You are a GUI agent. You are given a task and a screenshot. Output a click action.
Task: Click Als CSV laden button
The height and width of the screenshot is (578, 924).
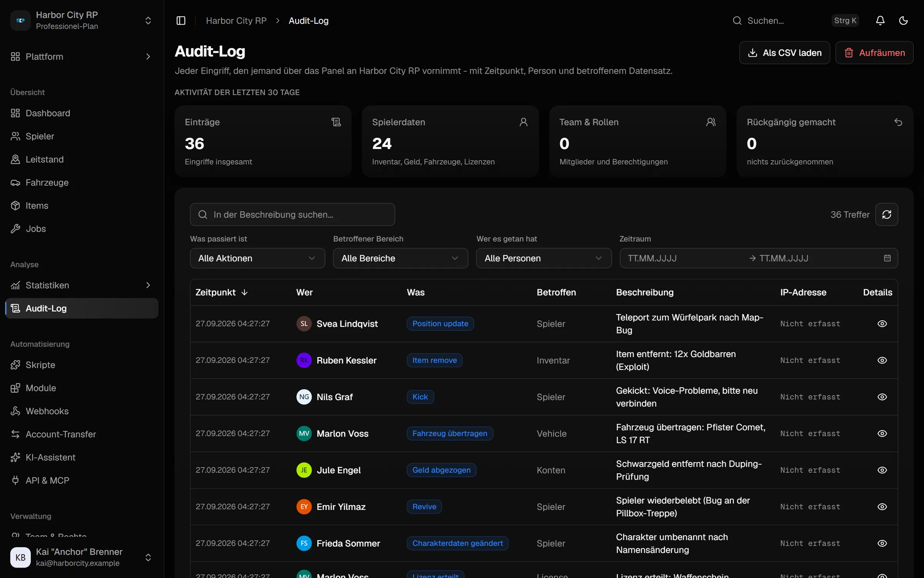tap(784, 53)
